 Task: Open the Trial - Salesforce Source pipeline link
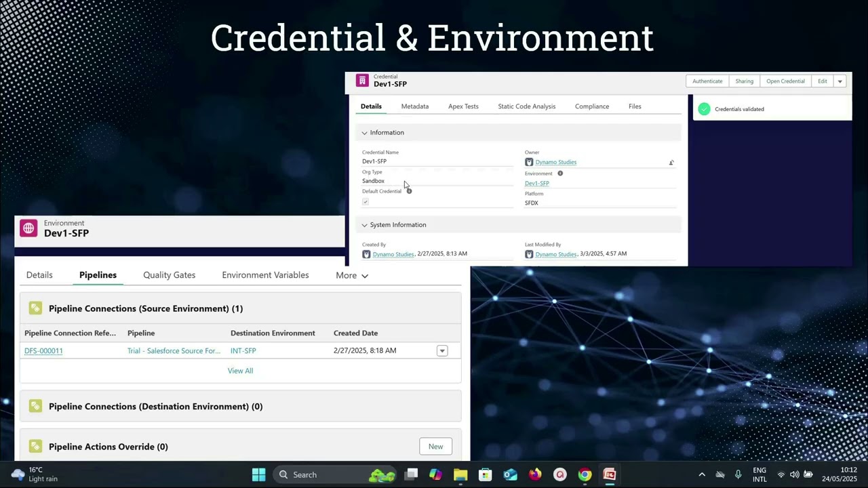pyautogui.click(x=174, y=350)
